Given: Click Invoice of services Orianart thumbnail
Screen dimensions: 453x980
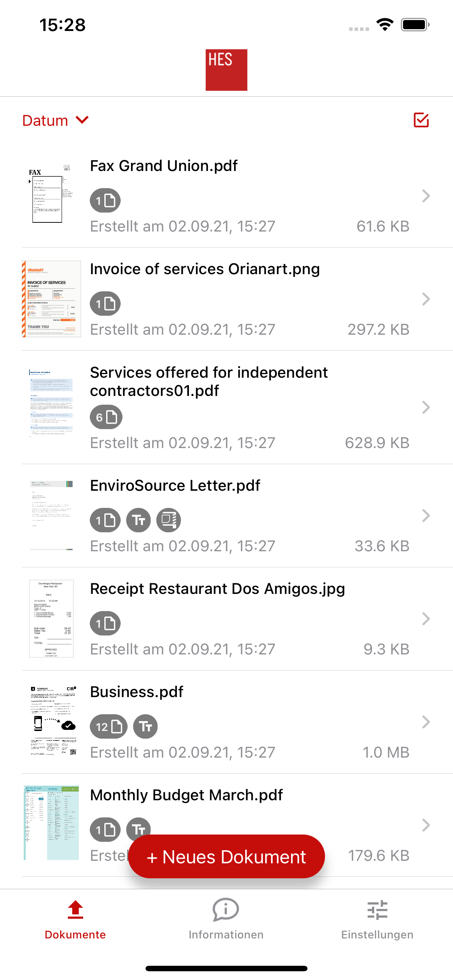Looking at the screenshot, I should pos(51,299).
